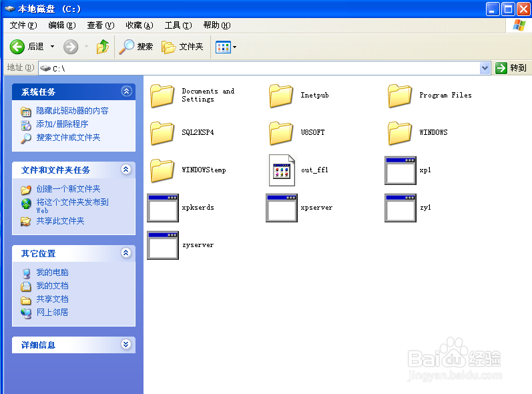Open the 工具(T) menu
This screenshot has height=394, width=532.
[x=178, y=25]
